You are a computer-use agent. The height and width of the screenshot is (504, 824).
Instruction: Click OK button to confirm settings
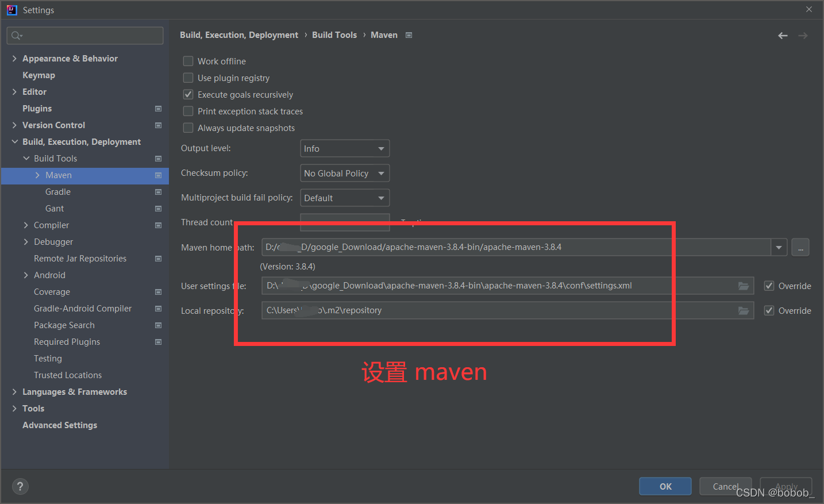tap(665, 486)
